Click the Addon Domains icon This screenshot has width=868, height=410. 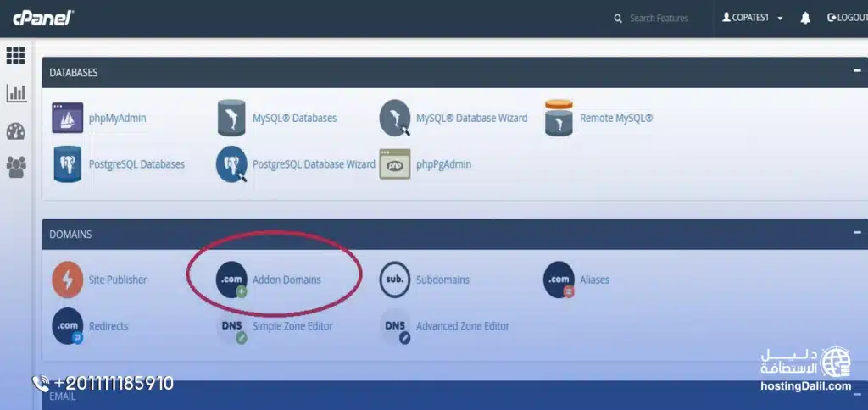click(x=231, y=280)
